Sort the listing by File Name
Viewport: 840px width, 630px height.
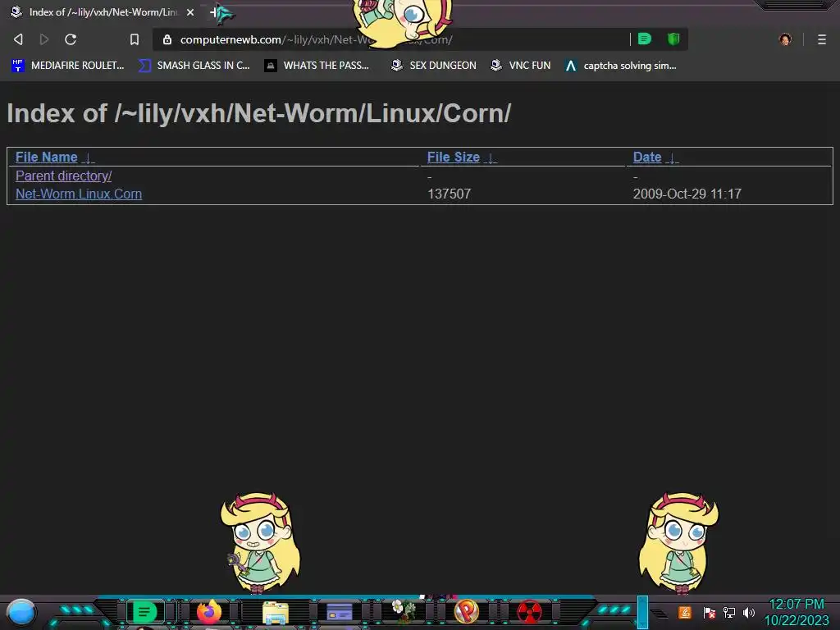[47, 157]
